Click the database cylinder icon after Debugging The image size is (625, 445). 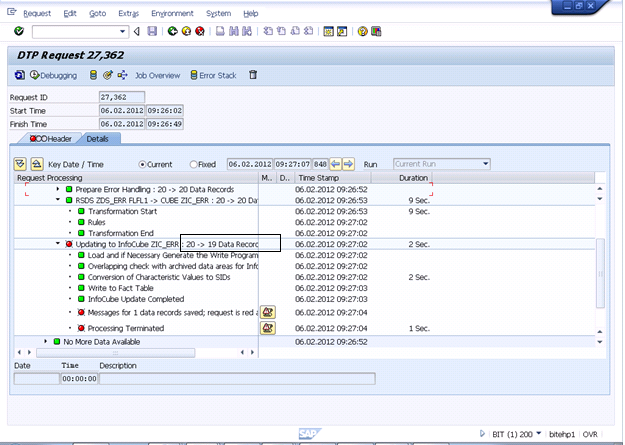pos(93,75)
